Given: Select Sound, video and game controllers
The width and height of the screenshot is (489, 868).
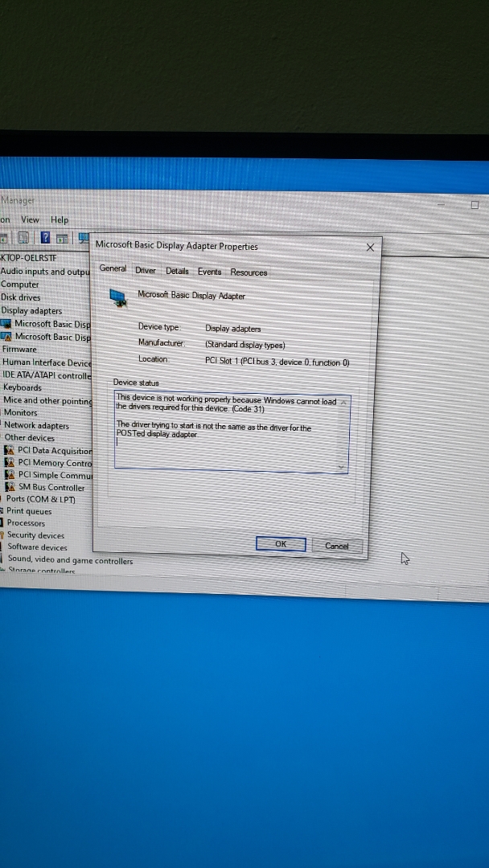Looking at the screenshot, I should pyautogui.click(x=70, y=560).
